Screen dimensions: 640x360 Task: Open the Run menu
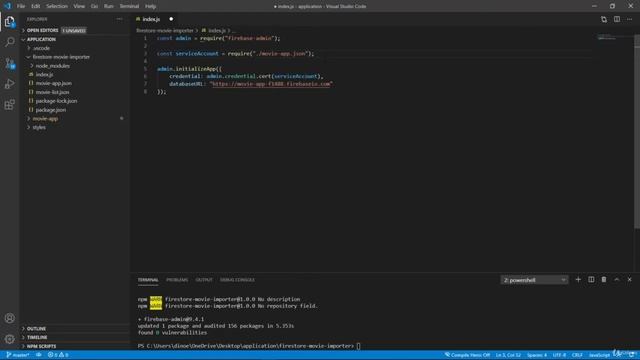point(109,6)
